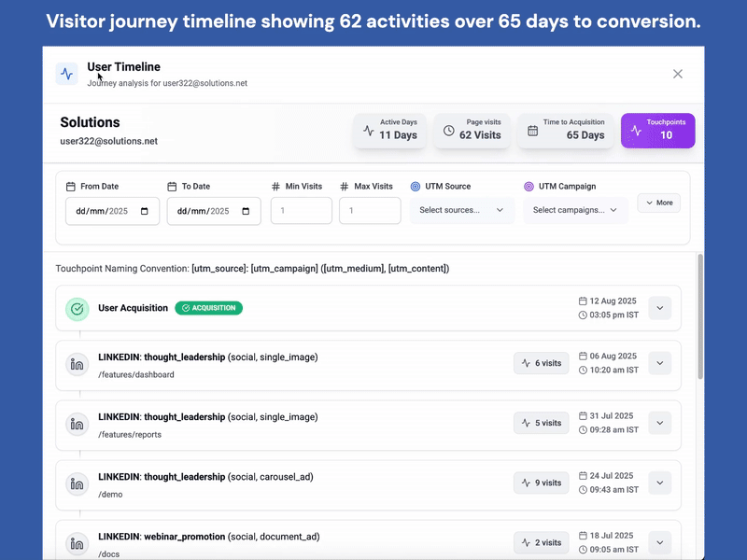Screen dimensions: 747x560
Task: Open the Select campaigns dropdown
Action: pos(575,210)
